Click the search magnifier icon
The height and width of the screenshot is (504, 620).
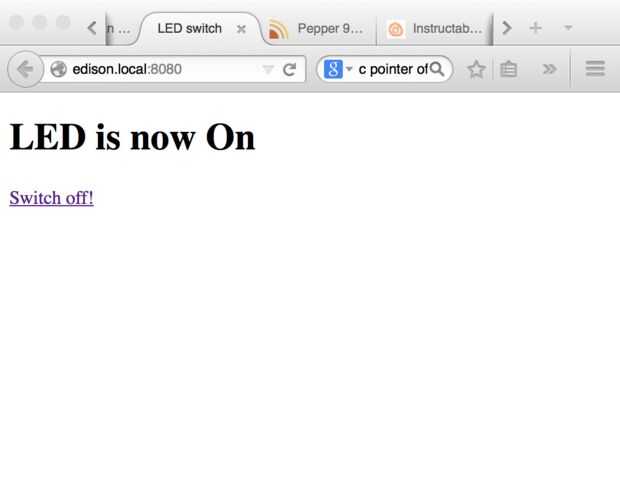click(x=437, y=69)
